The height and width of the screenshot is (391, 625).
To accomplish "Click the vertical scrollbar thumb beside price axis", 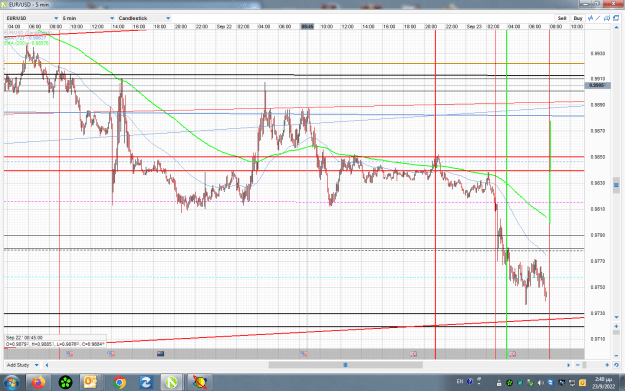I will (x=616, y=185).
